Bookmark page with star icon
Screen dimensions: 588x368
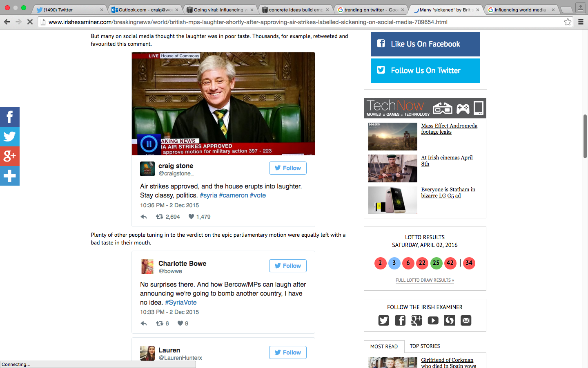[x=568, y=22]
